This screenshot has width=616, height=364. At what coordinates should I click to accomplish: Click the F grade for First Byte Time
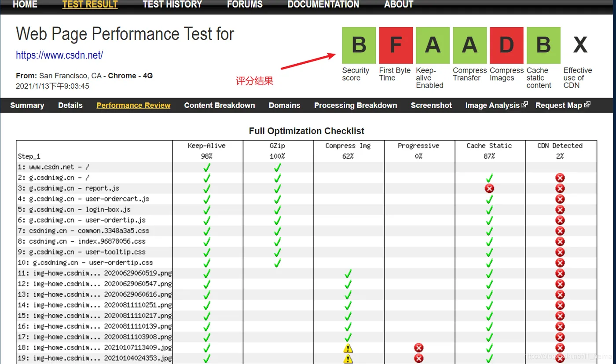click(x=396, y=45)
